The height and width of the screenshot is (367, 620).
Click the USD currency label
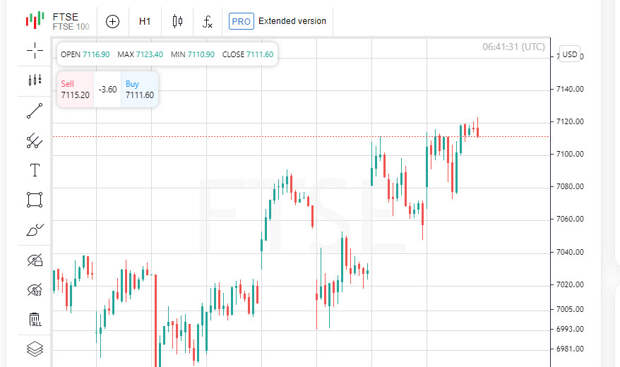570,54
